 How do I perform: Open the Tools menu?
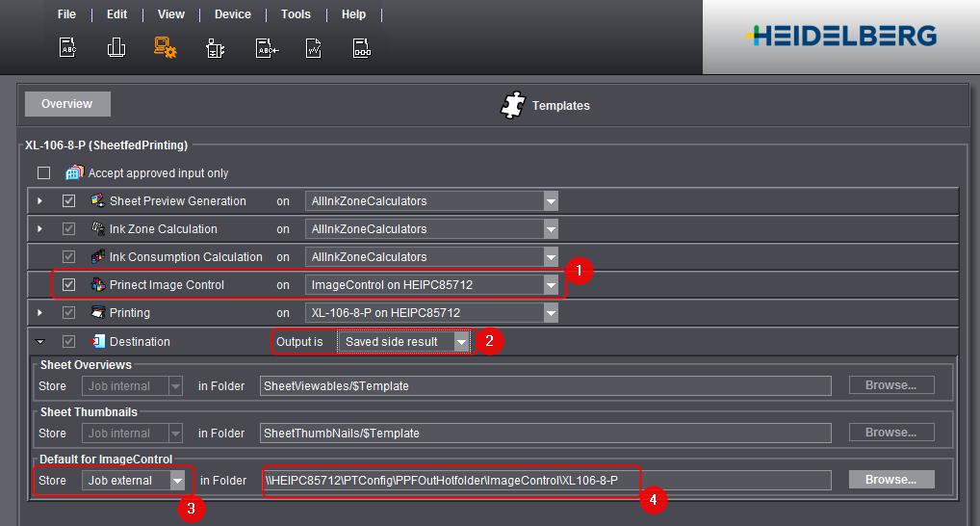click(x=296, y=14)
